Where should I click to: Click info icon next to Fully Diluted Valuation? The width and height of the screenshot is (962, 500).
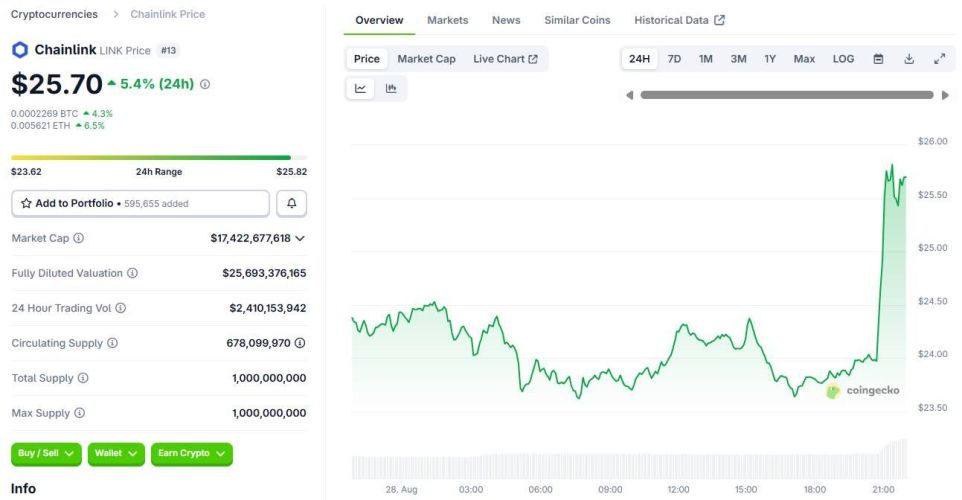(x=132, y=273)
